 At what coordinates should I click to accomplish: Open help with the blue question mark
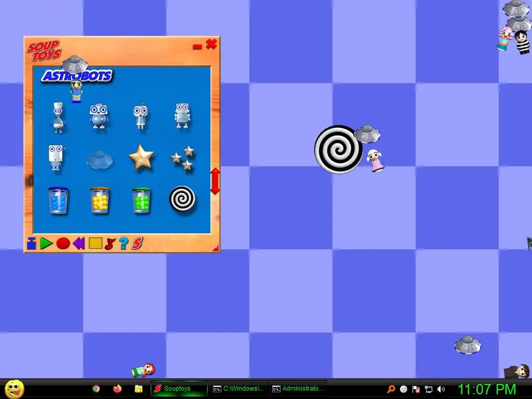(124, 243)
